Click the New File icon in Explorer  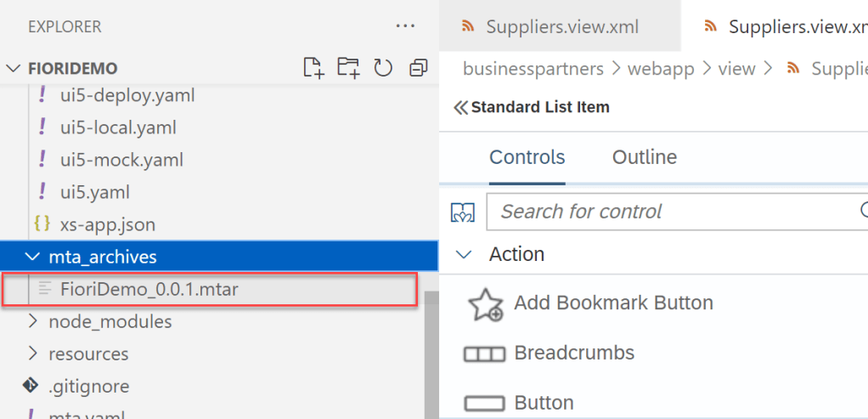coord(314,68)
